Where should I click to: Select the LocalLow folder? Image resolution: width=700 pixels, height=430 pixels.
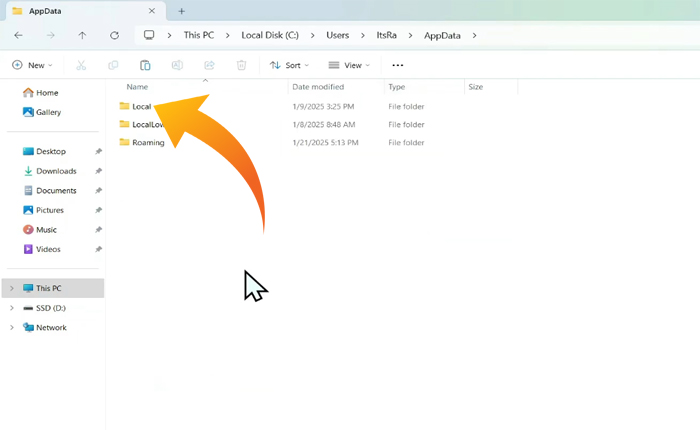[x=147, y=125]
